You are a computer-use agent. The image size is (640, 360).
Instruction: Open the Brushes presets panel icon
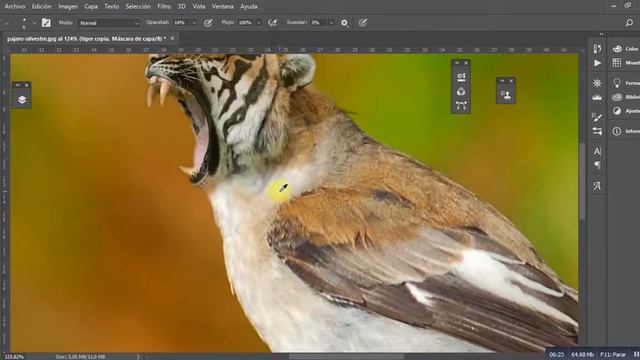[x=597, y=131]
